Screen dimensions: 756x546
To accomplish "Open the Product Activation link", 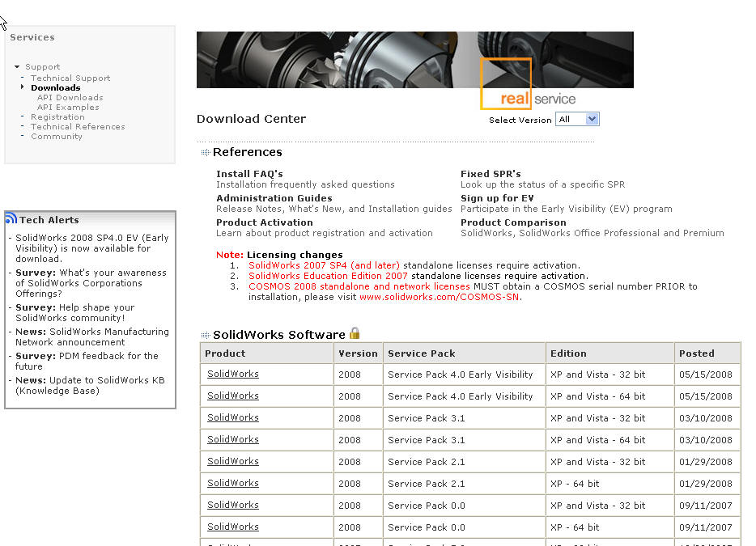I will (264, 222).
